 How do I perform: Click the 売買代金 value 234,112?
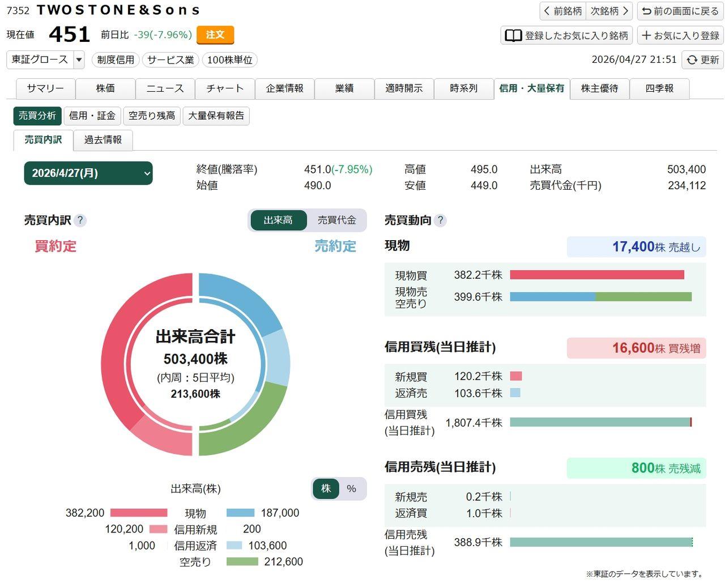(x=687, y=185)
